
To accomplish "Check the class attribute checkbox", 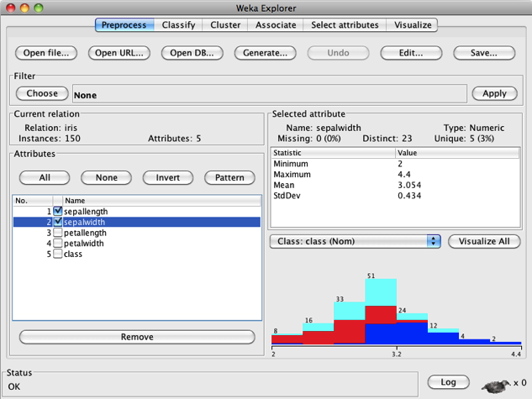I will pyautogui.click(x=58, y=254).
